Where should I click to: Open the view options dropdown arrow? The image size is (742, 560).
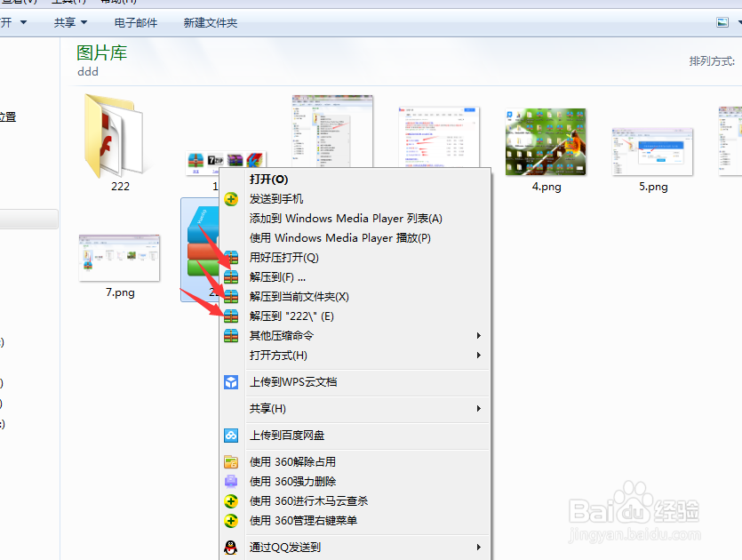click(738, 22)
